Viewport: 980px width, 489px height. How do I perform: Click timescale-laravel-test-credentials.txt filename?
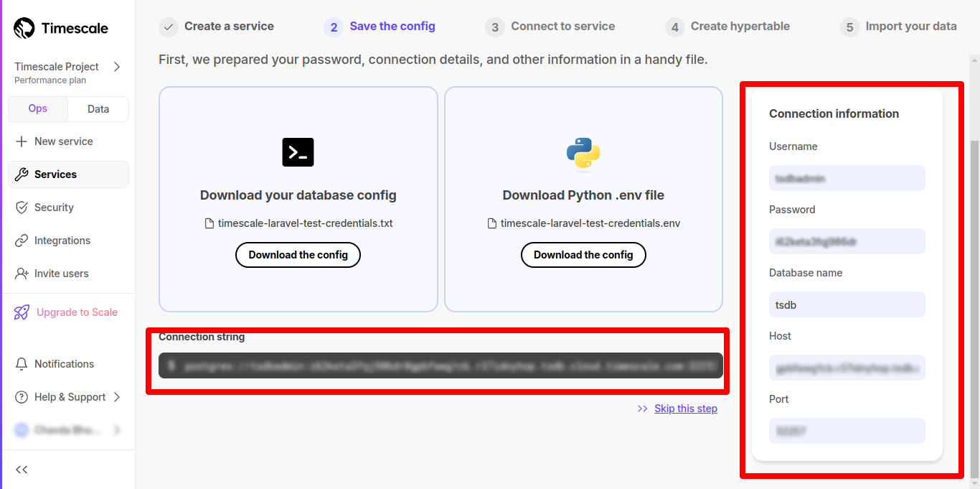(306, 223)
